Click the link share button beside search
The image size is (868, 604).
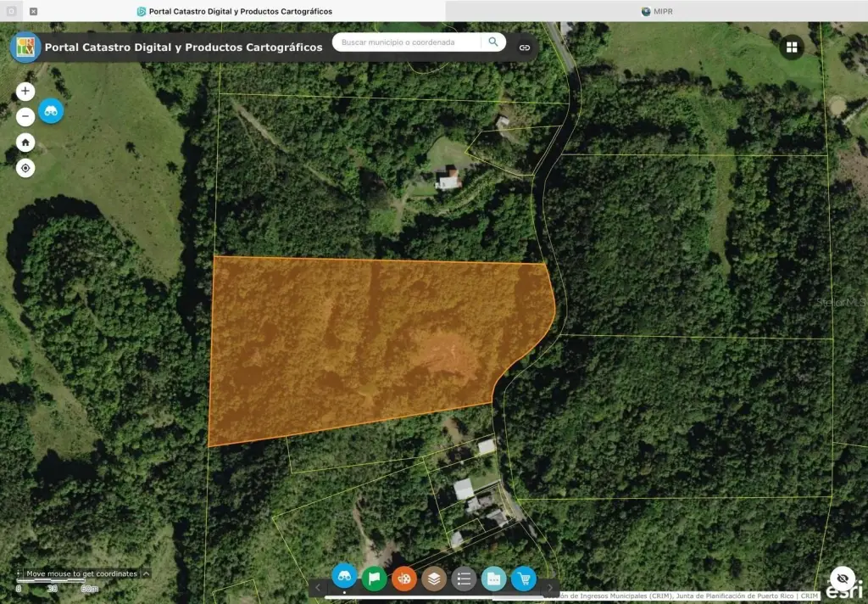[x=525, y=48]
